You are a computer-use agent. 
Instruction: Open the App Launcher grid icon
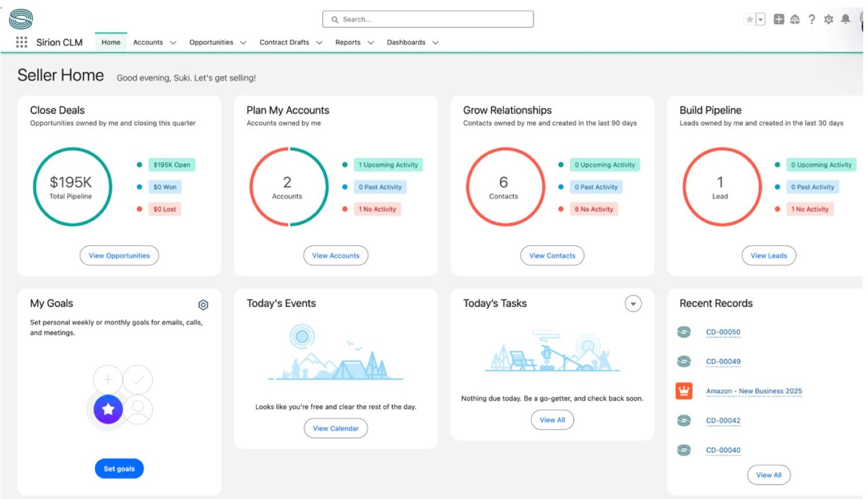(x=21, y=42)
